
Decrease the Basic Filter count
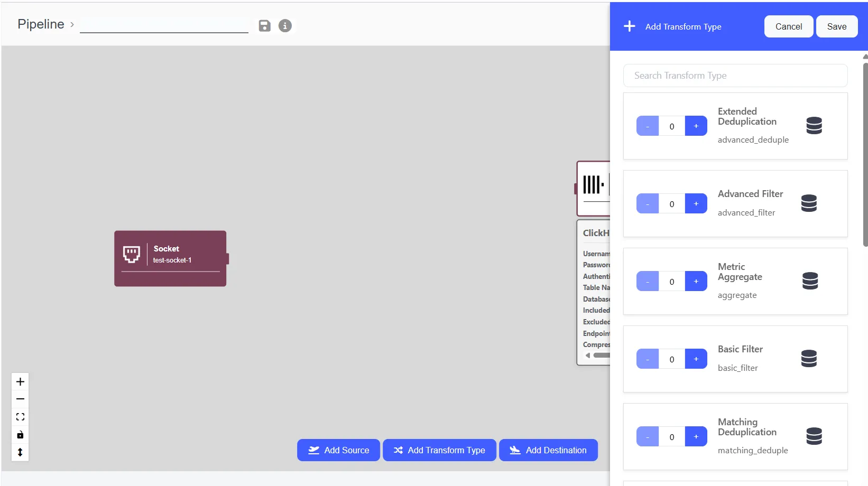tap(648, 359)
